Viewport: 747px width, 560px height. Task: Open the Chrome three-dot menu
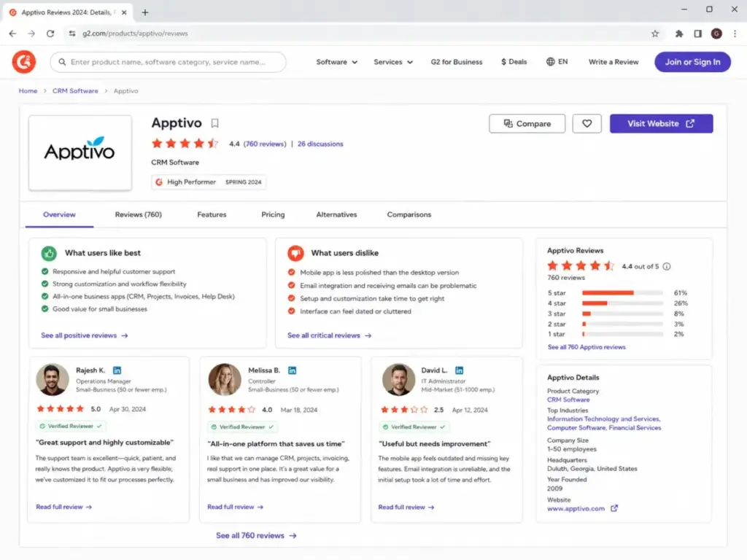(735, 34)
